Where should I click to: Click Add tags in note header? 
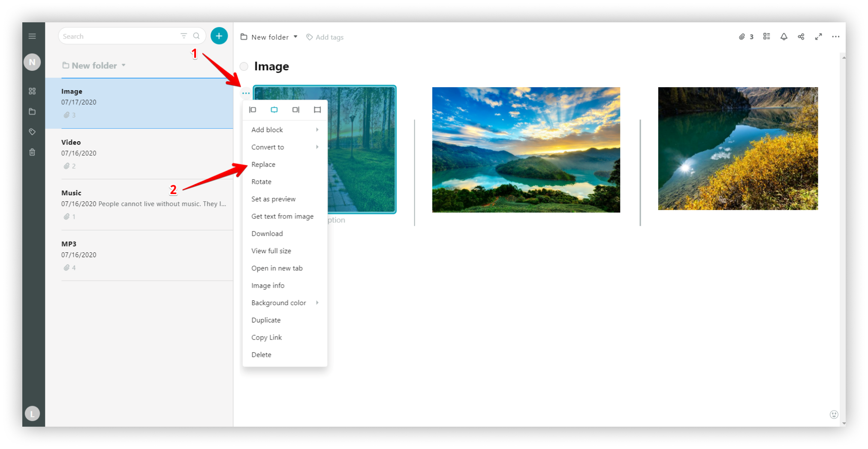[325, 37]
